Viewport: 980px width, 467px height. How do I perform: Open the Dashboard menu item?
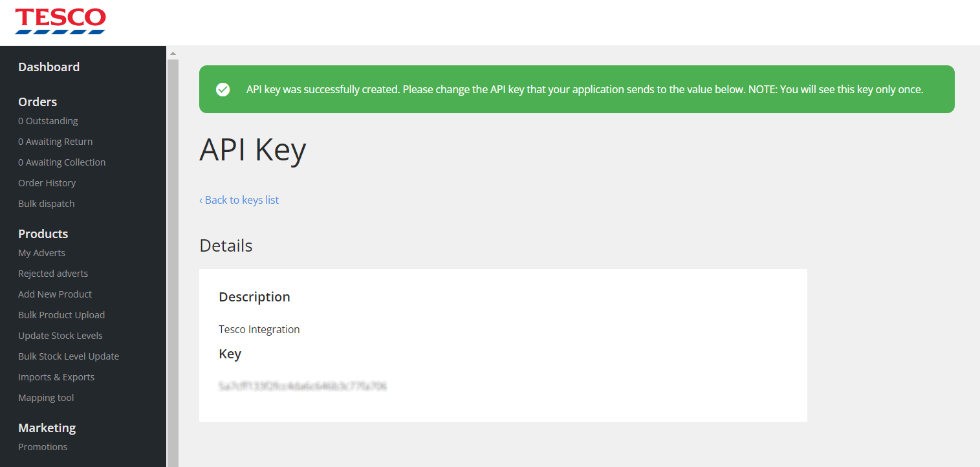click(49, 67)
